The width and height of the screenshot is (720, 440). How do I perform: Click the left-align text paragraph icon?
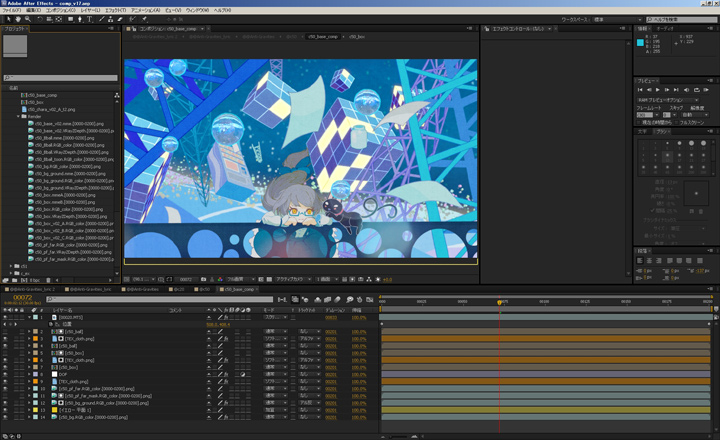pos(640,260)
